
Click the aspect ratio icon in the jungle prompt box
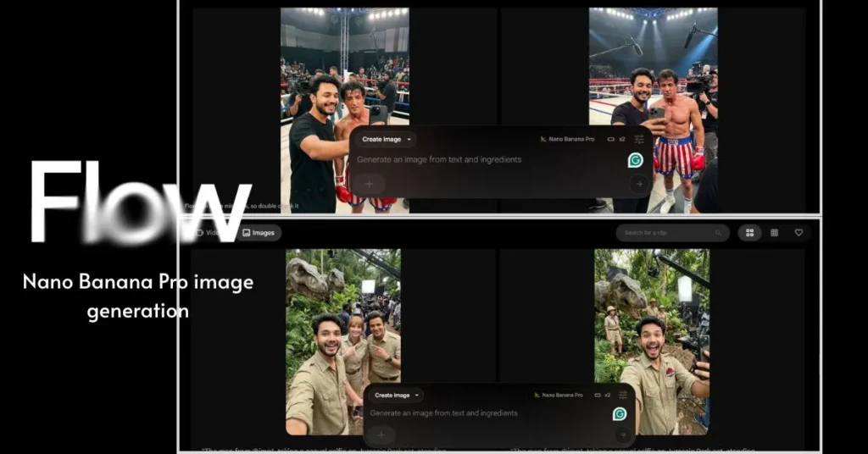(x=598, y=396)
